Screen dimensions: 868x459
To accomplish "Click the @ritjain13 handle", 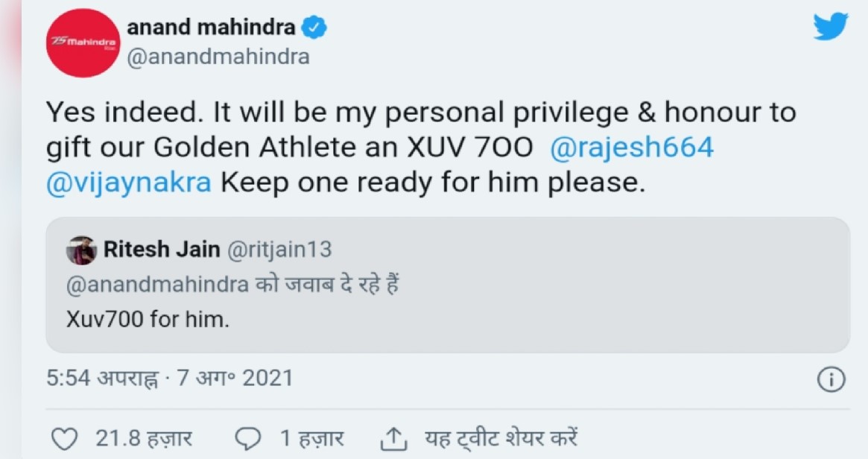I will [x=278, y=250].
